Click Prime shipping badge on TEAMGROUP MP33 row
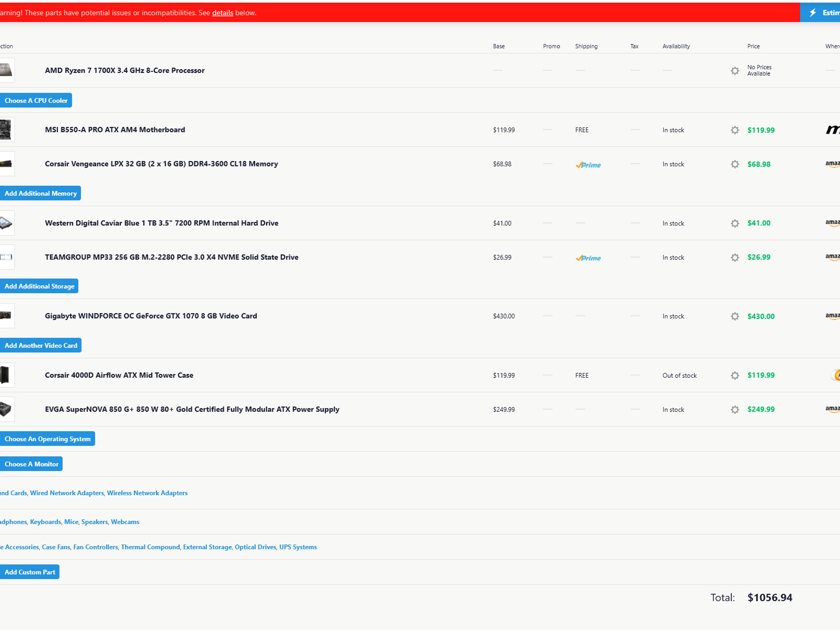The width and height of the screenshot is (840, 630). [588, 258]
